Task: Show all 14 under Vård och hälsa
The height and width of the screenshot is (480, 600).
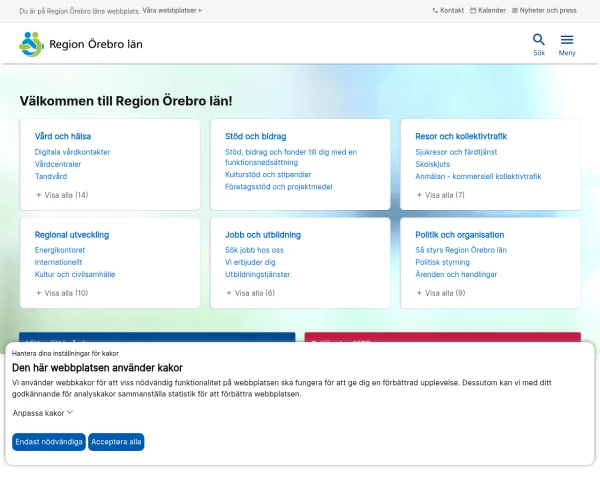Action: click(x=62, y=195)
